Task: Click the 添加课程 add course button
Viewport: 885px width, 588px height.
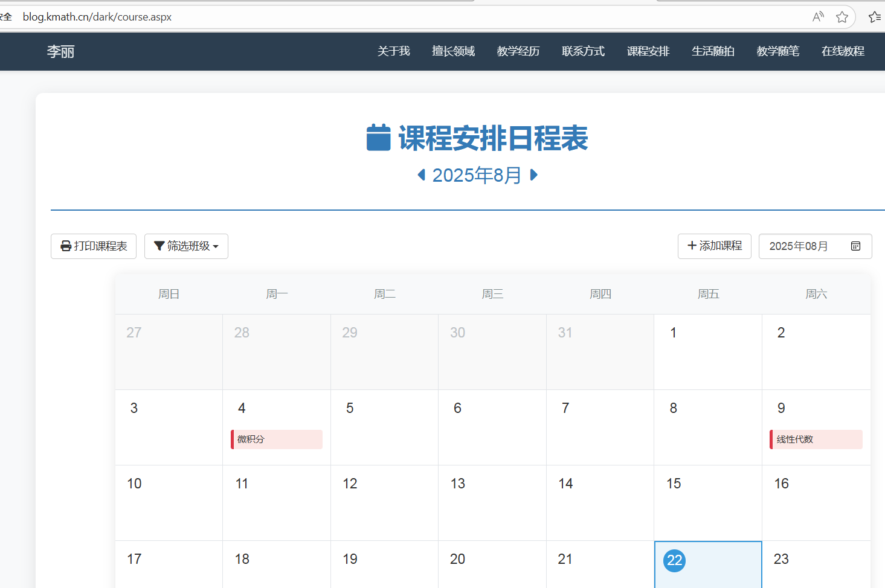Action: 714,246
